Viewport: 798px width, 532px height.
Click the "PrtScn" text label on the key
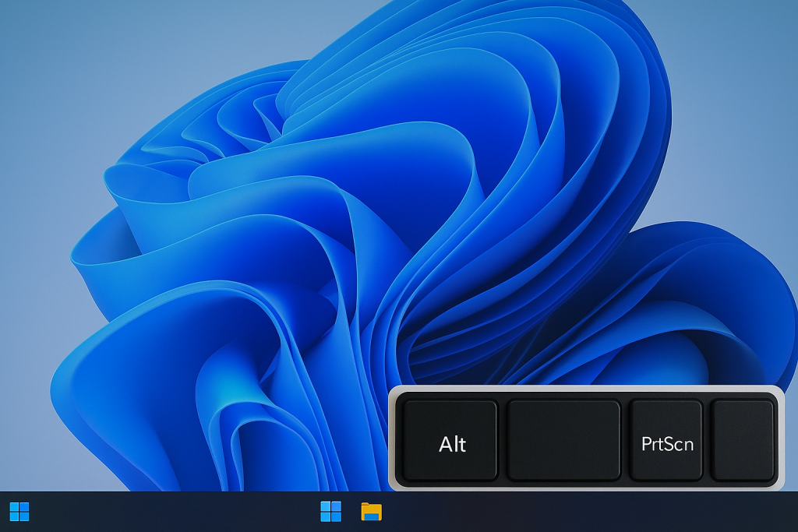pyautogui.click(x=667, y=444)
